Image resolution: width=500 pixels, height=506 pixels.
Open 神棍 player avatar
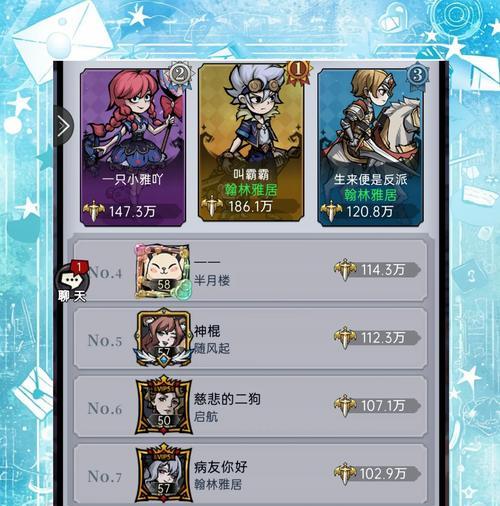point(163,338)
